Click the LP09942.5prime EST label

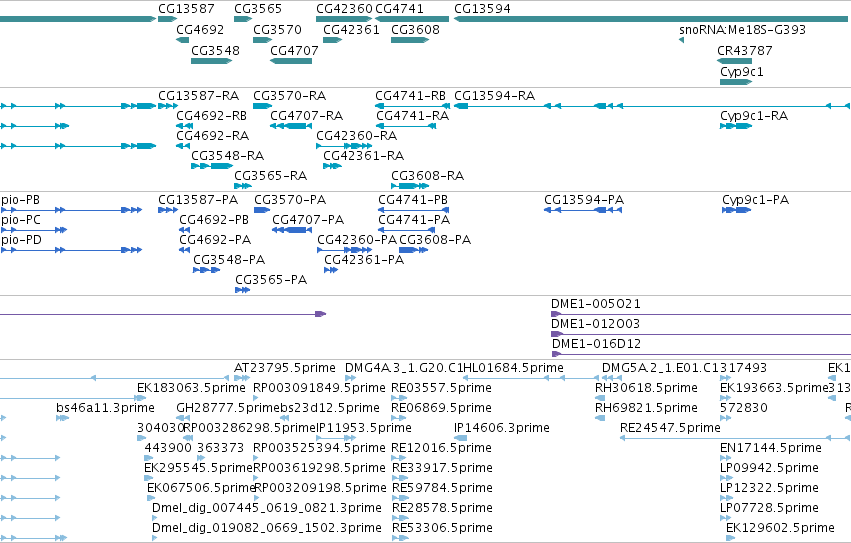[x=769, y=468]
